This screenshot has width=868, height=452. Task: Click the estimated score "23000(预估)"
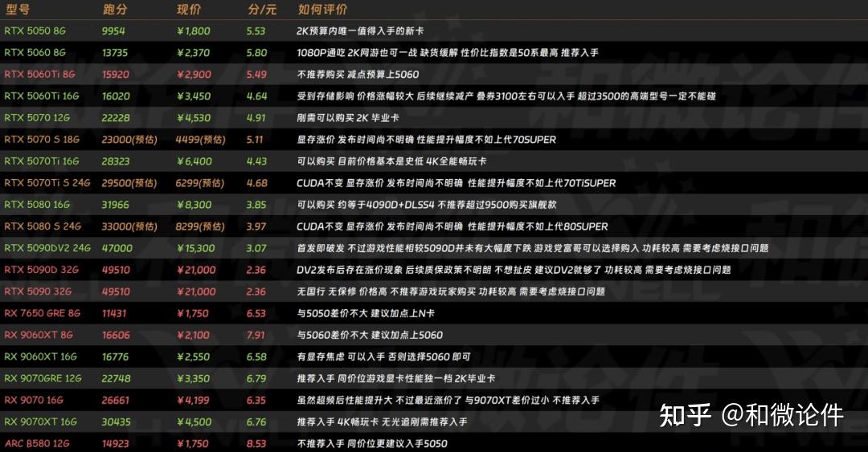(129, 140)
